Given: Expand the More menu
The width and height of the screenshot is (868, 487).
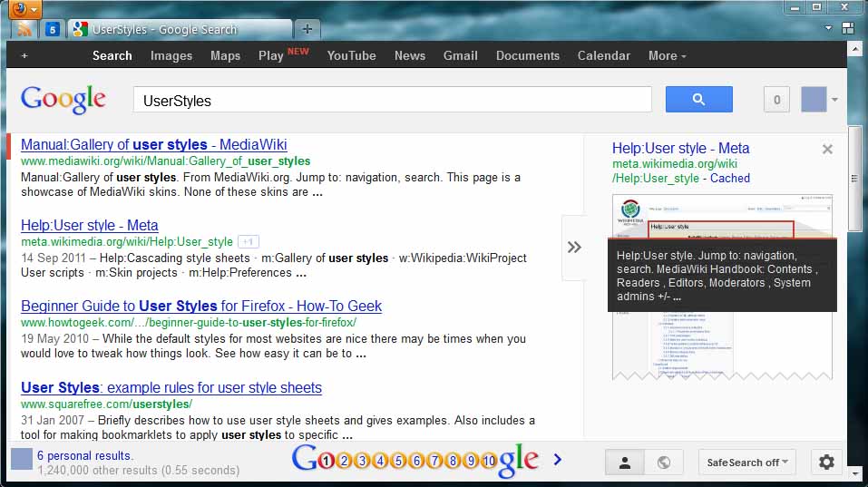Looking at the screenshot, I should coord(667,56).
